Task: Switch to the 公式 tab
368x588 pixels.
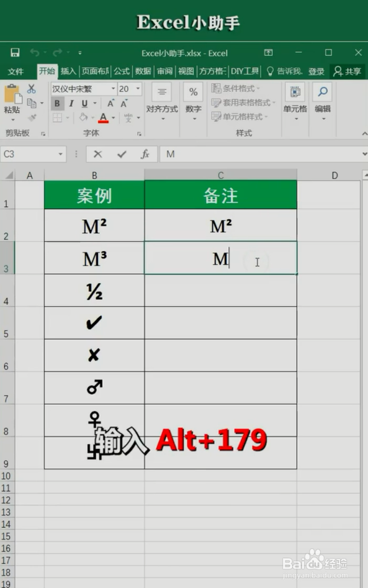Action: 122,71
